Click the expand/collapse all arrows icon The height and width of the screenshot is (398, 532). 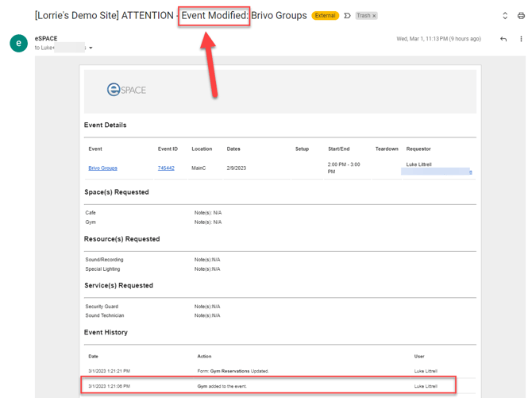(505, 16)
